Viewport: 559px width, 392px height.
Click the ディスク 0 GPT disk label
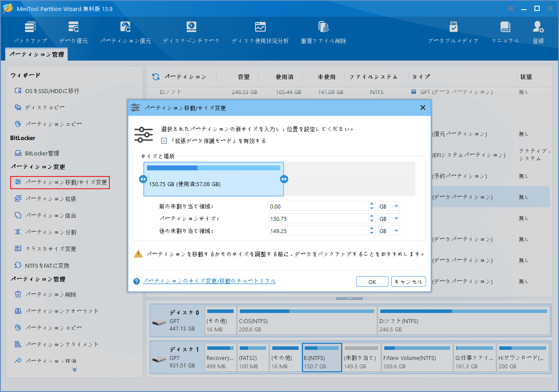tap(177, 321)
